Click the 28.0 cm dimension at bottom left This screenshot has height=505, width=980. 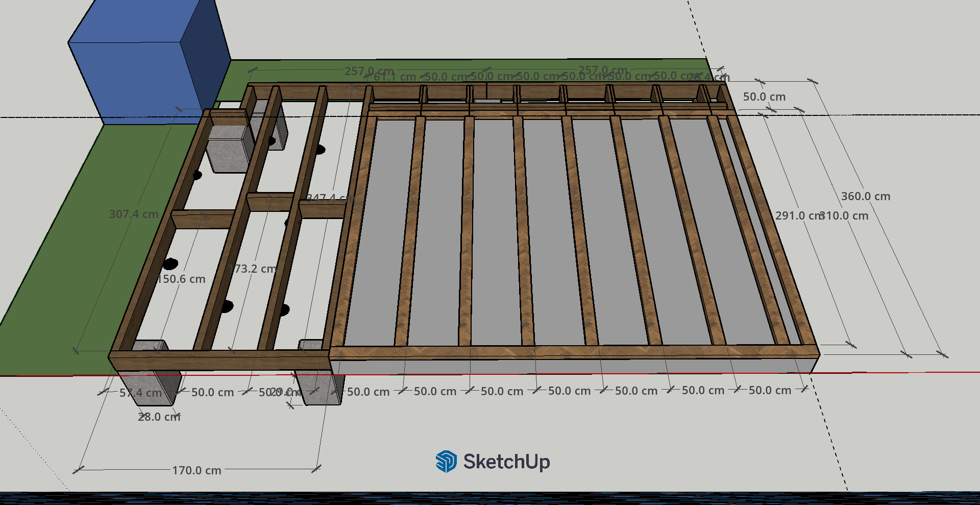click(x=159, y=417)
